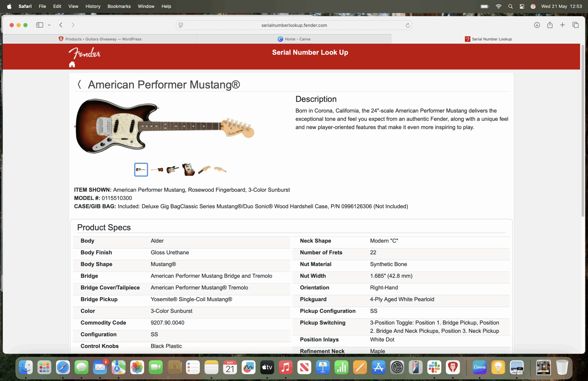Open Finder from the Dock
The width and height of the screenshot is (588, 381).
[26, 367]
